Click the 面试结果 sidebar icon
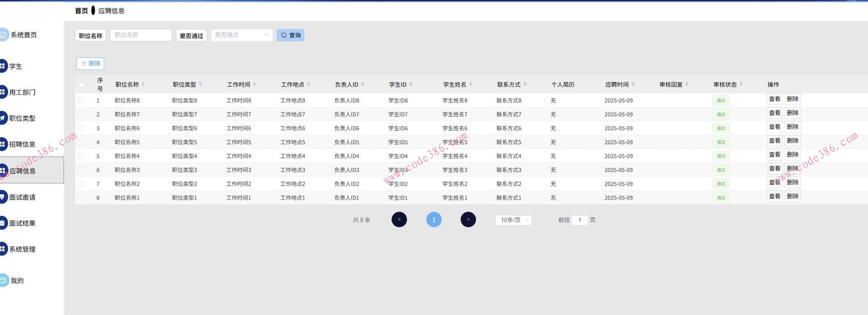The width and height of the screenshot is (868, 315). point(3,223)
